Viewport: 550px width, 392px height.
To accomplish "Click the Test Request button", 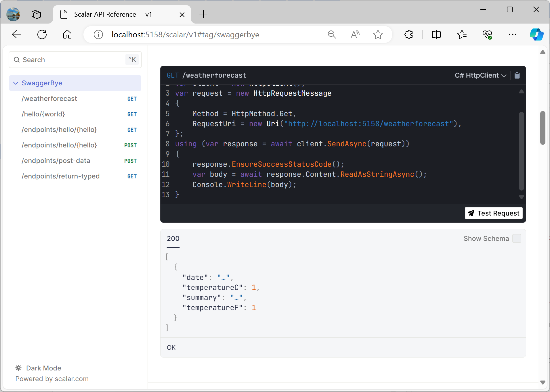I will tap(494, 213).
